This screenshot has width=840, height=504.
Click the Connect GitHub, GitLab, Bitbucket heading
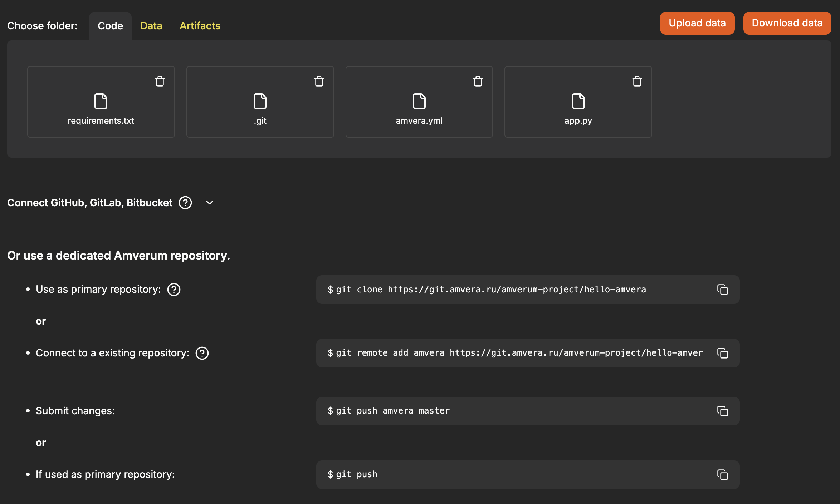pos(90,203)
